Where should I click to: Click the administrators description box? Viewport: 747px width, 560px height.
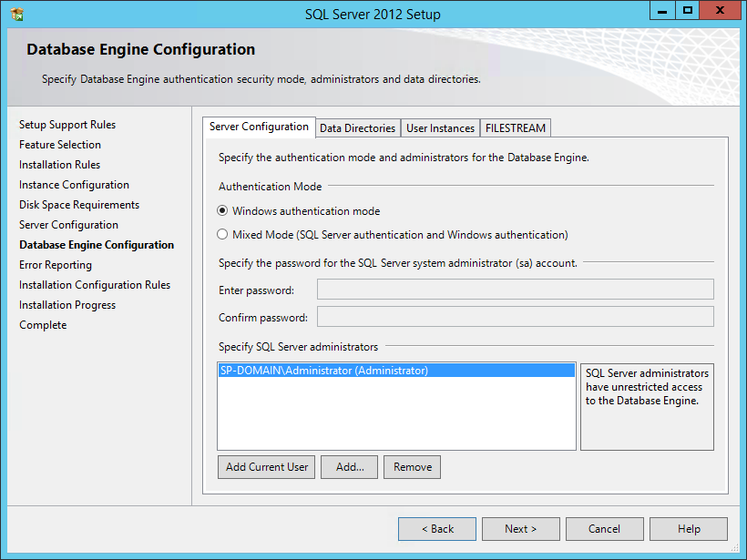pyautogui.click(x=647, y=407)
